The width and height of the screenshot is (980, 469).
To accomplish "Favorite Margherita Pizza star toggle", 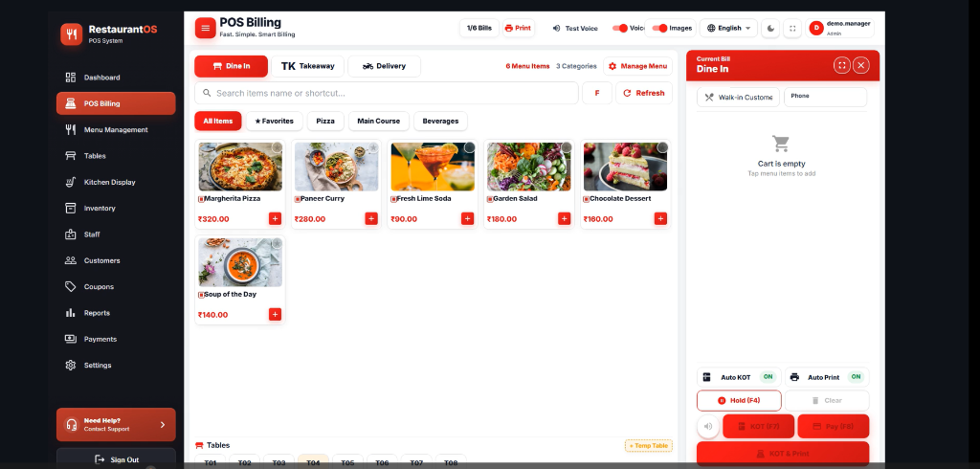I will coord(277,147).
